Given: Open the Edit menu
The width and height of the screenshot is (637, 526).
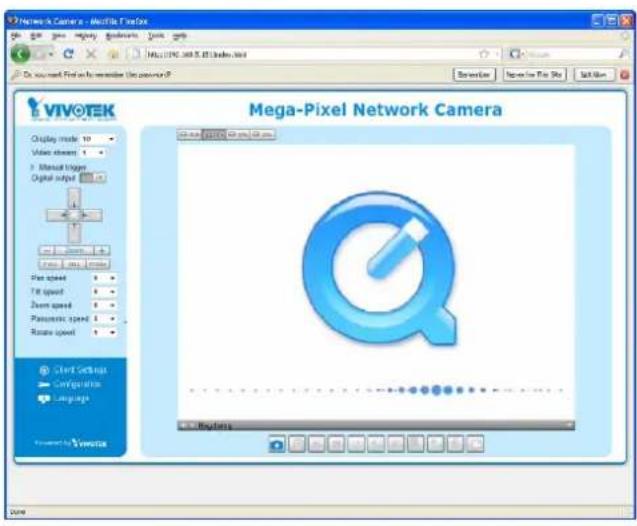Looking at the screenshot, I should tap(36, 36).
